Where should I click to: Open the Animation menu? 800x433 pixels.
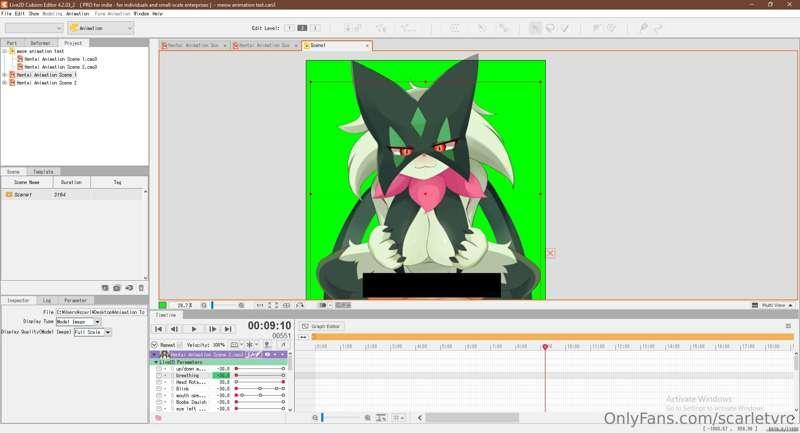(78, 14)
